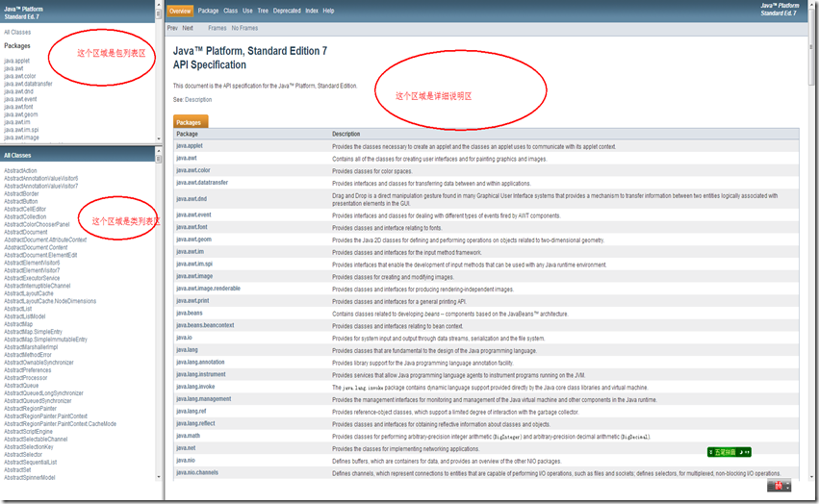This screenshot has width=819, height=504.
Task: Open the AbstractCollection class link
Action: tap(25, 216)
